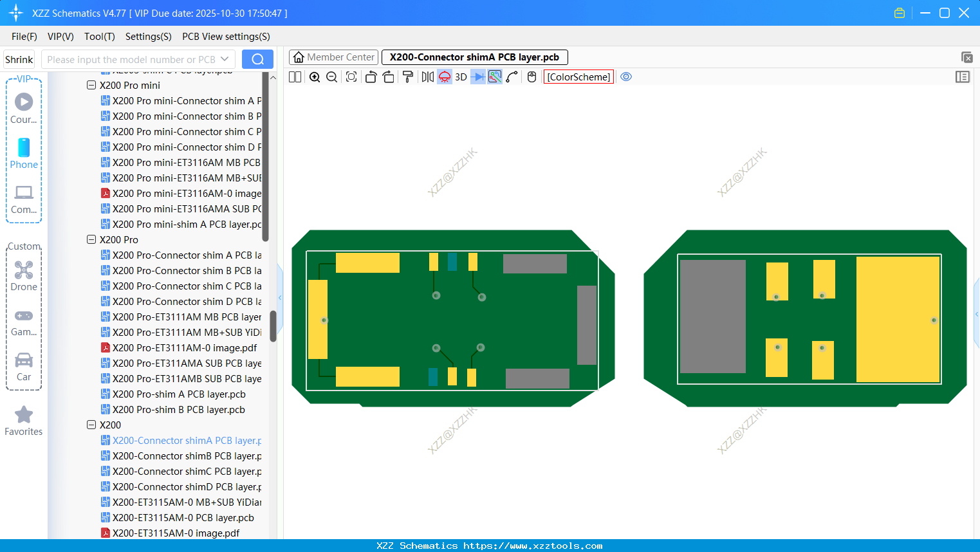Image resolution: width=980 pixels, height=552 pixels.
Task: Switch the board to 3D view
Action: click(x=459, y=77)
